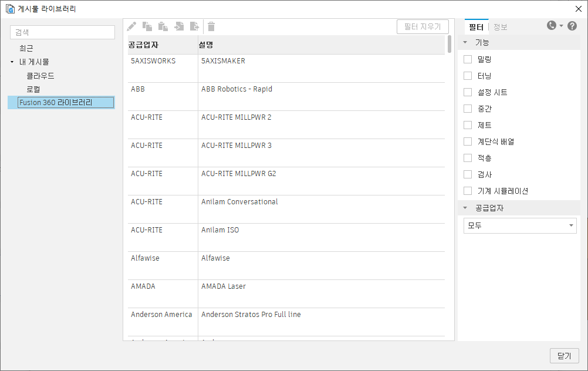
Task: Select the ACU-RITE MILLPWR 3 row
Action: point(286,153)
